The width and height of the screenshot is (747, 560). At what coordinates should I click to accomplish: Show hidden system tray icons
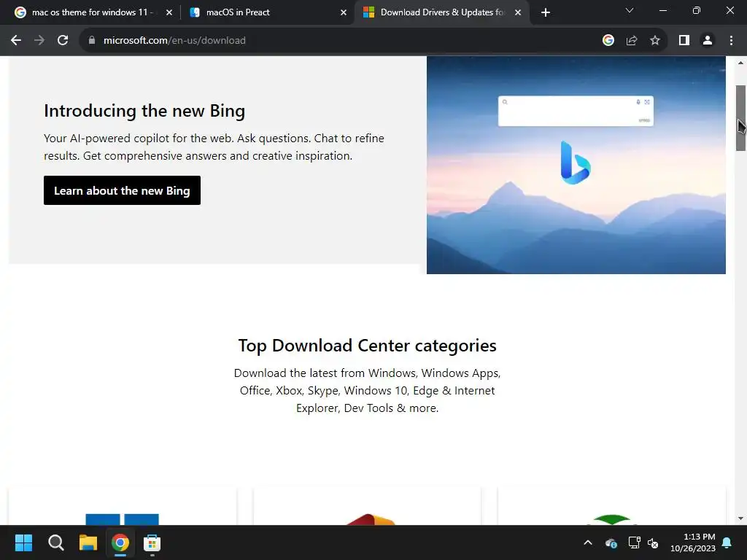pos(588,542)
